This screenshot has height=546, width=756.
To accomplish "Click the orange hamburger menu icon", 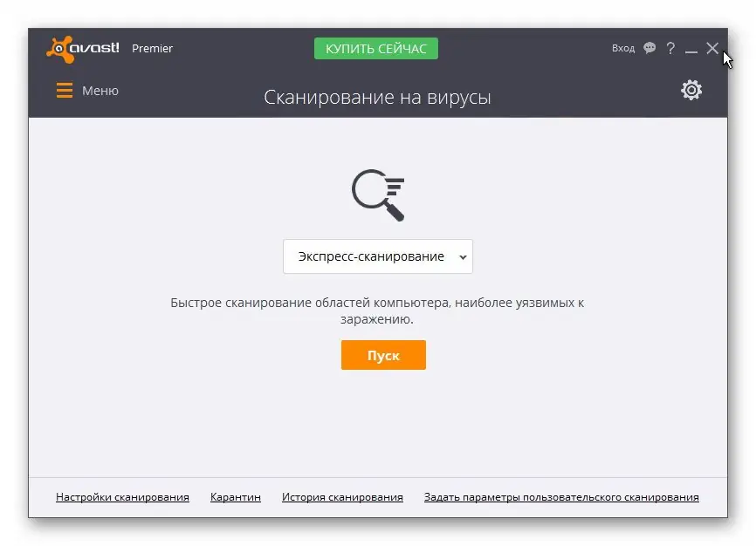I will click(64, 90).
